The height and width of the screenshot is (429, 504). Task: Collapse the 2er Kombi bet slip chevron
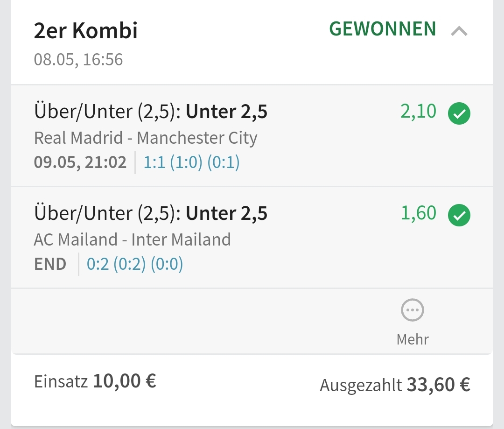click(x=459, y=31)
